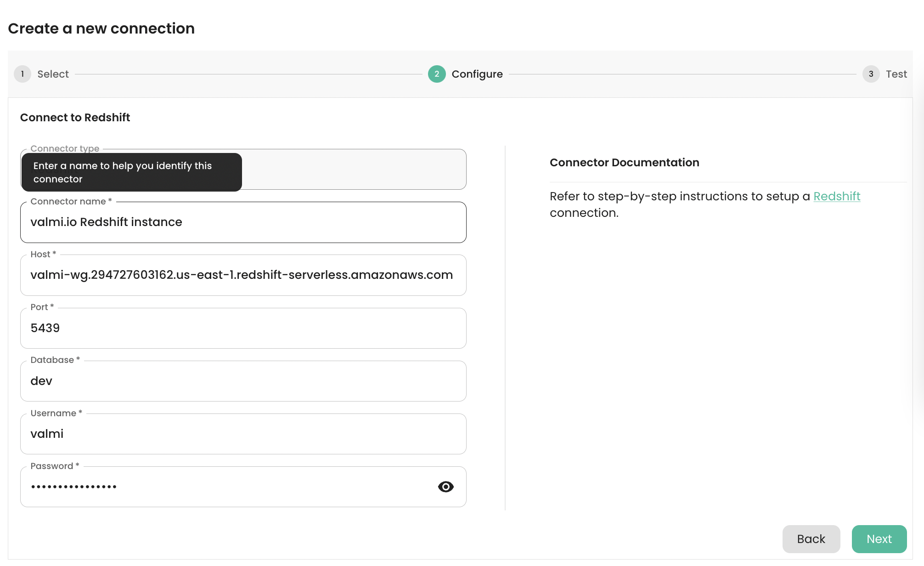Click the Back button

[811, 539]
